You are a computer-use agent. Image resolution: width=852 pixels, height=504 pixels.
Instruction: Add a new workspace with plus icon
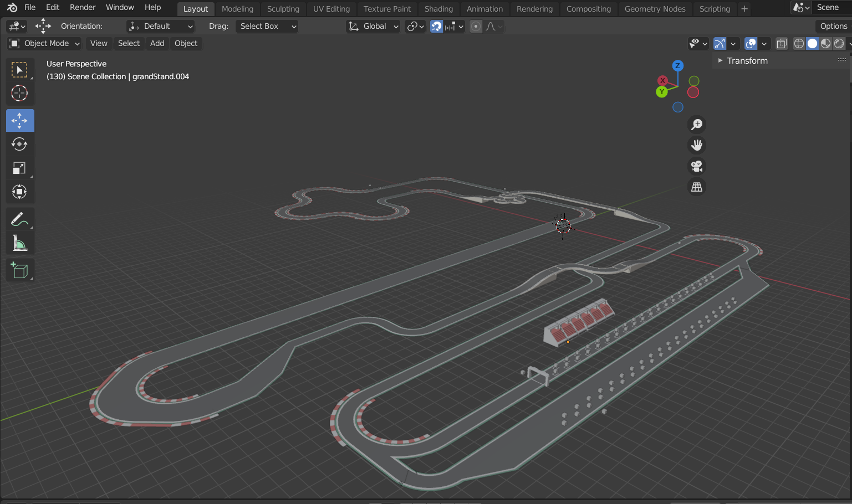[744, 9]
